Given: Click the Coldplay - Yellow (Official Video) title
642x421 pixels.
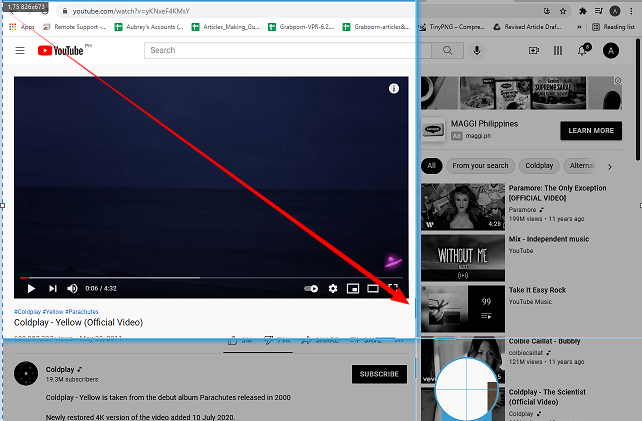Looking at the screenshot, I should (x=78, y=323).
